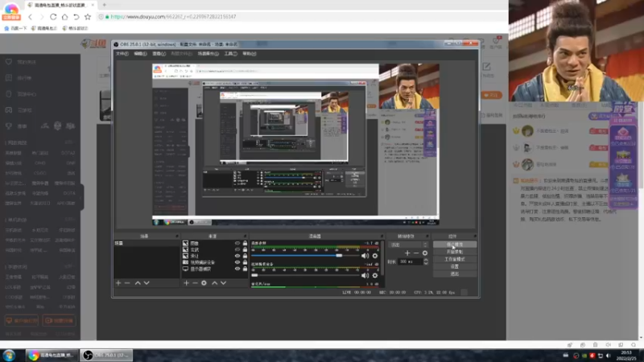
Task: Open the OBS Scene Collection menu
Action: pos(208,54)
